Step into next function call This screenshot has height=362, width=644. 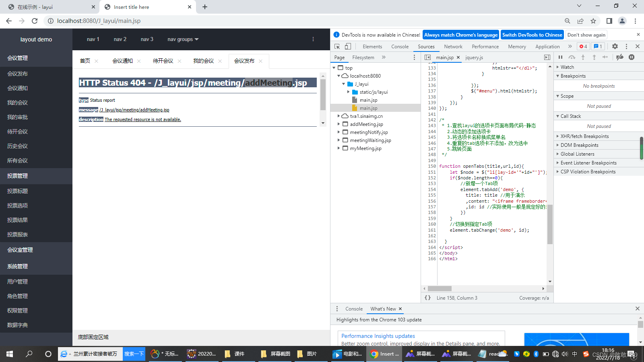tap(583, 57)
